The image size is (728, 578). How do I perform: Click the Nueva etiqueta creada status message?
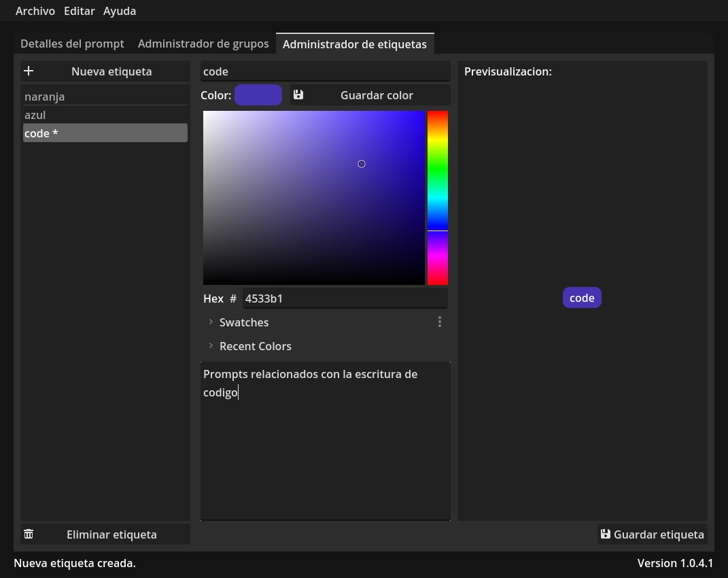click(x=75, y=562)
